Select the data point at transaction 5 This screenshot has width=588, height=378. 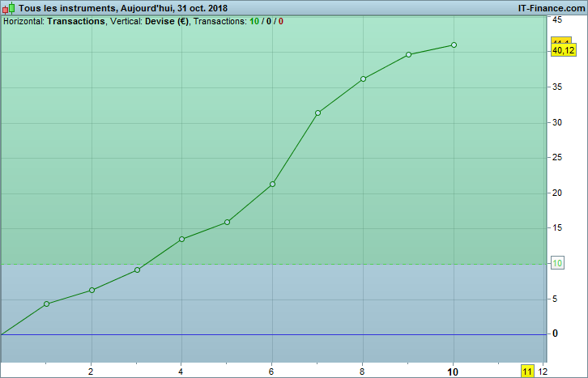[228, 222]
